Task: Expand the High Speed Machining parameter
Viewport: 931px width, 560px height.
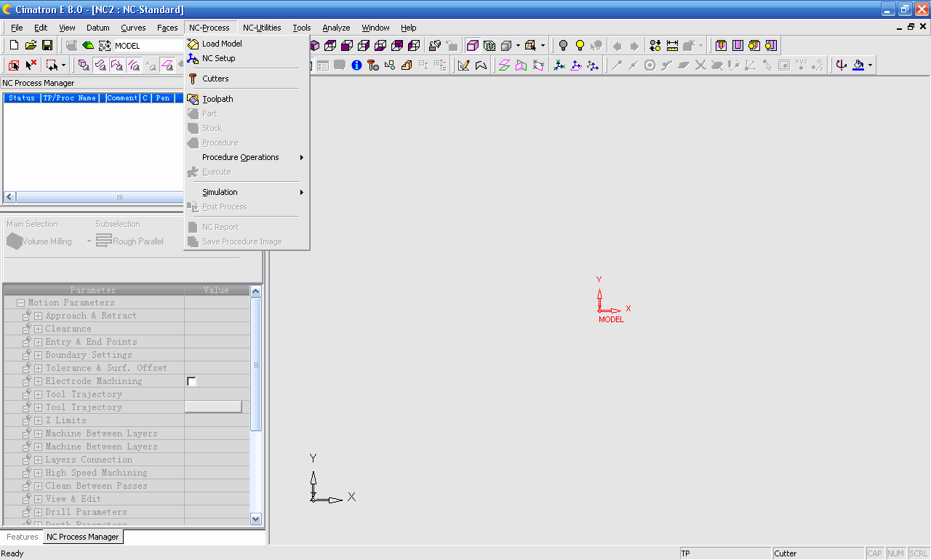Action: 38,473
